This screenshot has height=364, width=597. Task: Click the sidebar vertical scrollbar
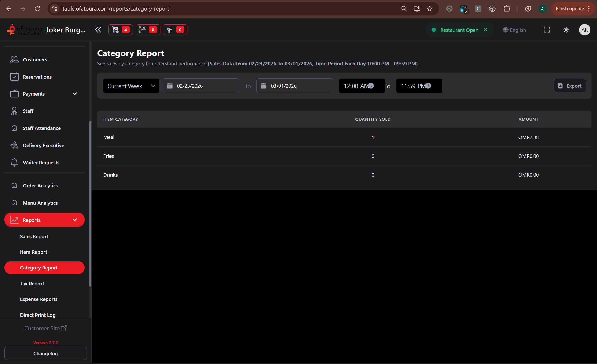click(x=90, y=204)
